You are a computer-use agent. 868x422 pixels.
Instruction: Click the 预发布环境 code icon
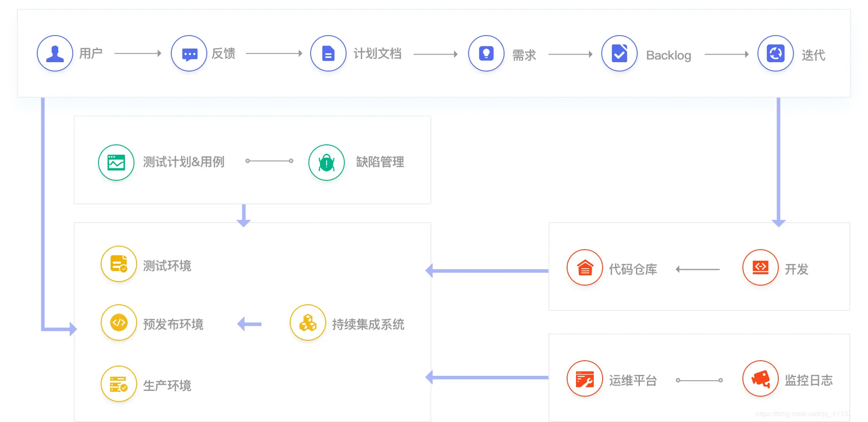pyautogui.click(x=118, y=323)
